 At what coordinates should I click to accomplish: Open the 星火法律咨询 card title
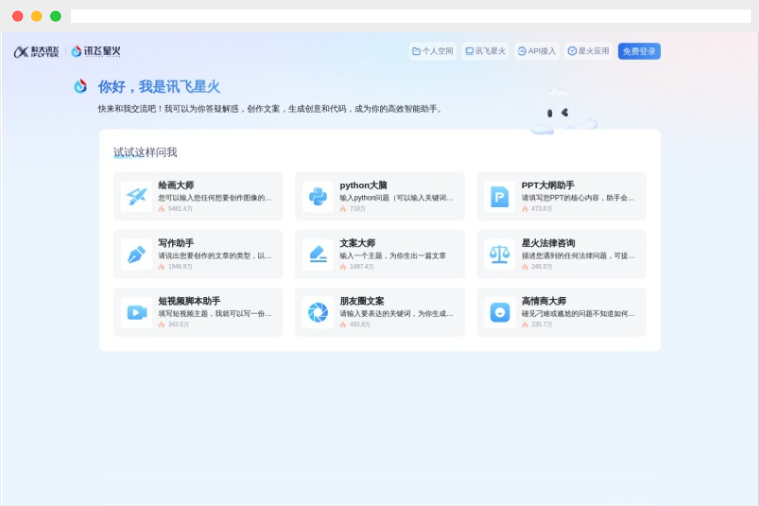tap(548, 243)
